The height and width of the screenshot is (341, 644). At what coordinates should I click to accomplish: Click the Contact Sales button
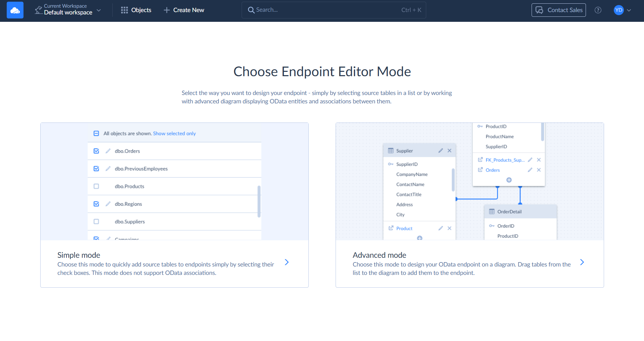558,10
